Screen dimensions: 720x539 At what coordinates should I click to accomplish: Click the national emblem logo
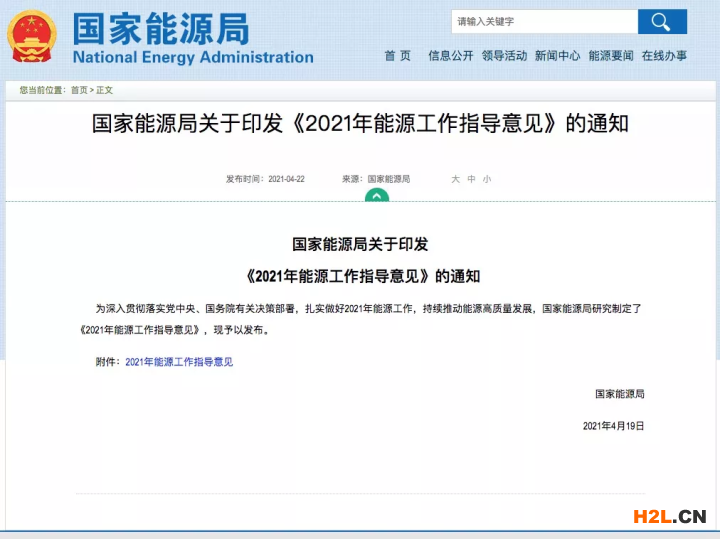click(x=33, y=37)
